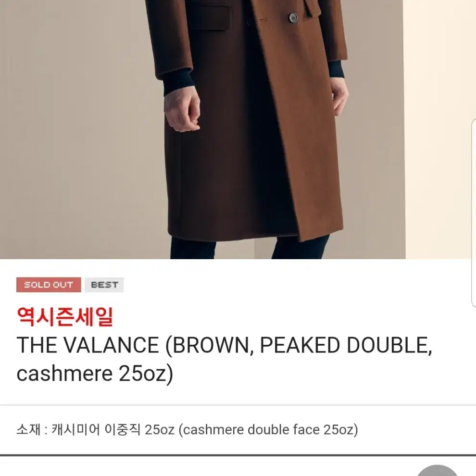Screen dimensions: 476x476
Task: Tap the coat's flap pocket in photo
Action: (x=210, y=18)
